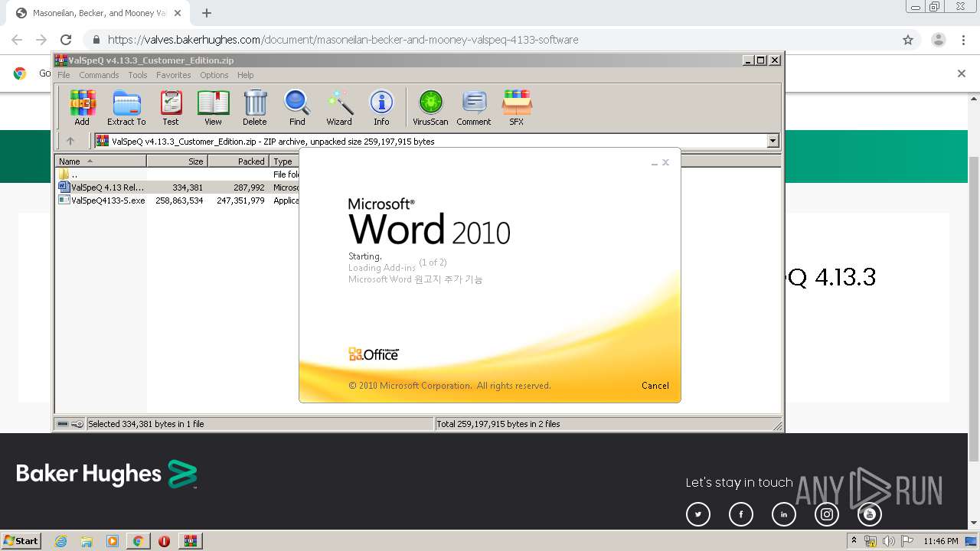The image size is (980, 551).
Task: Sort file list by Size column
Action: pyautogui.click(x=177, y=161)
